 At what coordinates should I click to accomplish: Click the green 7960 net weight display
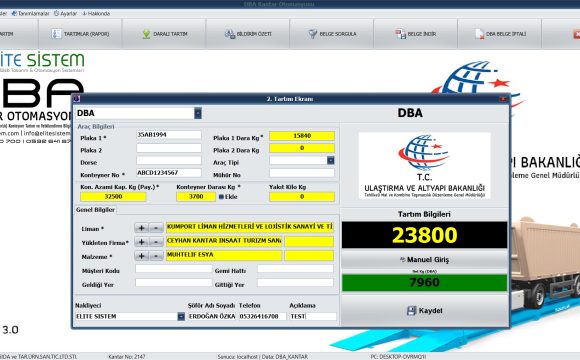click(x=424, y=283)
